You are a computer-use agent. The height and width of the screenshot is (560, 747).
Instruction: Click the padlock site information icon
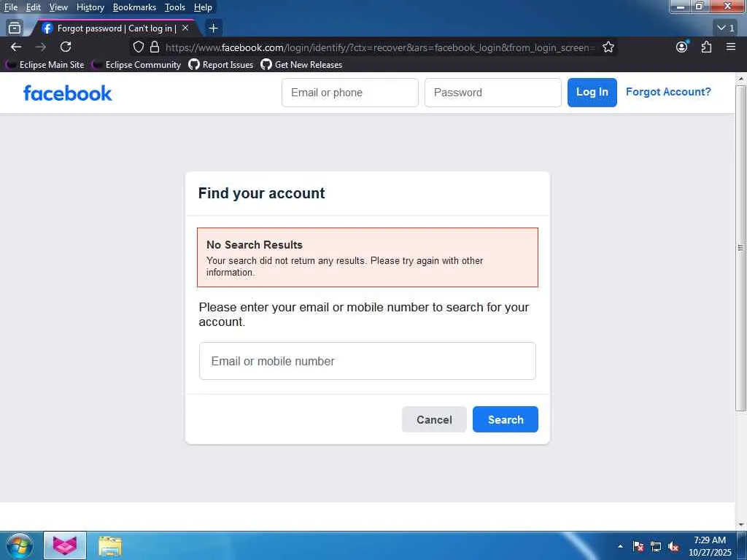click(x=155, y=47)
